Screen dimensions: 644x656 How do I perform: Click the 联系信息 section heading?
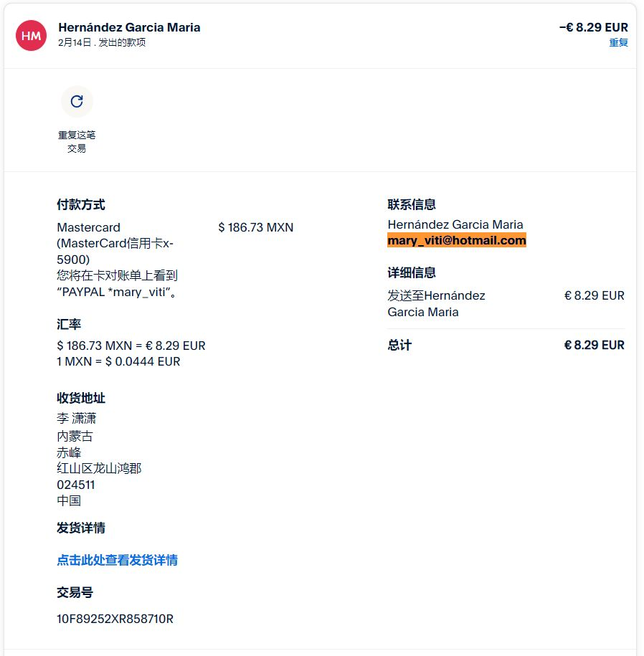pos(412,205)
